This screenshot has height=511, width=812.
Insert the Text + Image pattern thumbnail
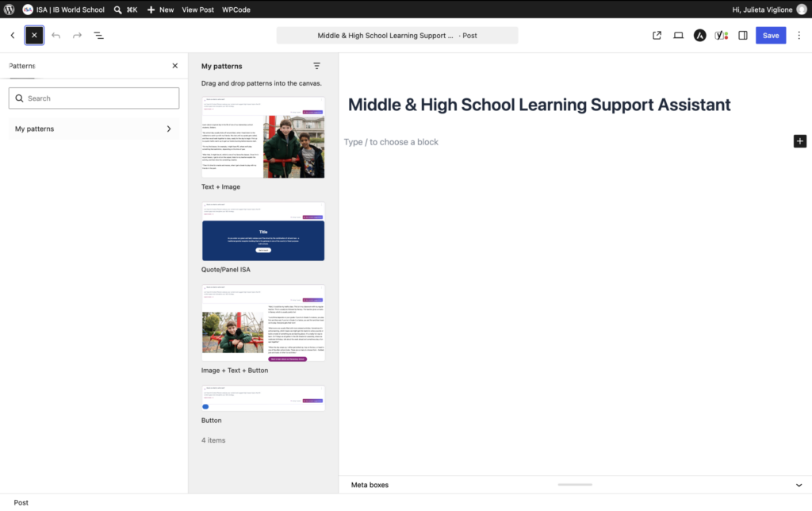tap(263, 137)
